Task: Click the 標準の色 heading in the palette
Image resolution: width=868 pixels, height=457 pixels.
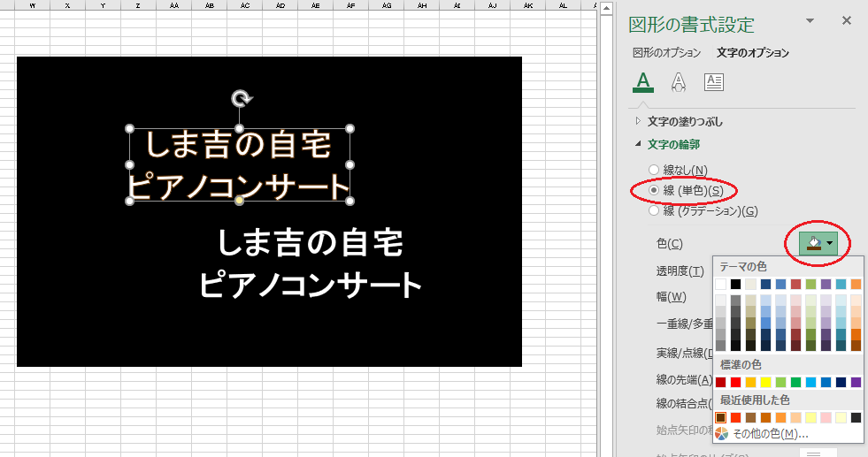Action: [x=741, y=364]
